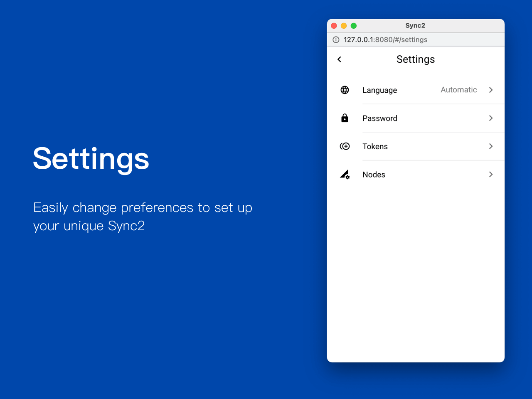532x399 pixels.
Task: Close the Sync2 window with red button
Action: coord(334,26)
